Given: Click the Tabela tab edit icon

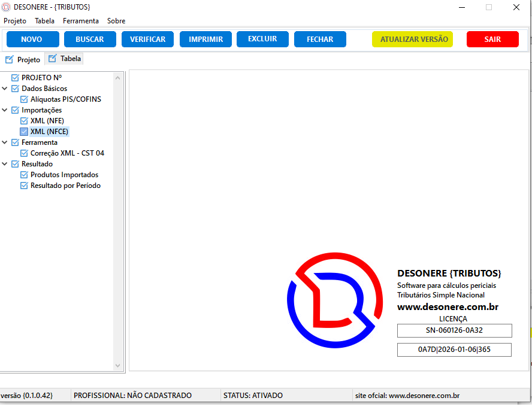Looking at the screenshot, I should tap(53, 59).
